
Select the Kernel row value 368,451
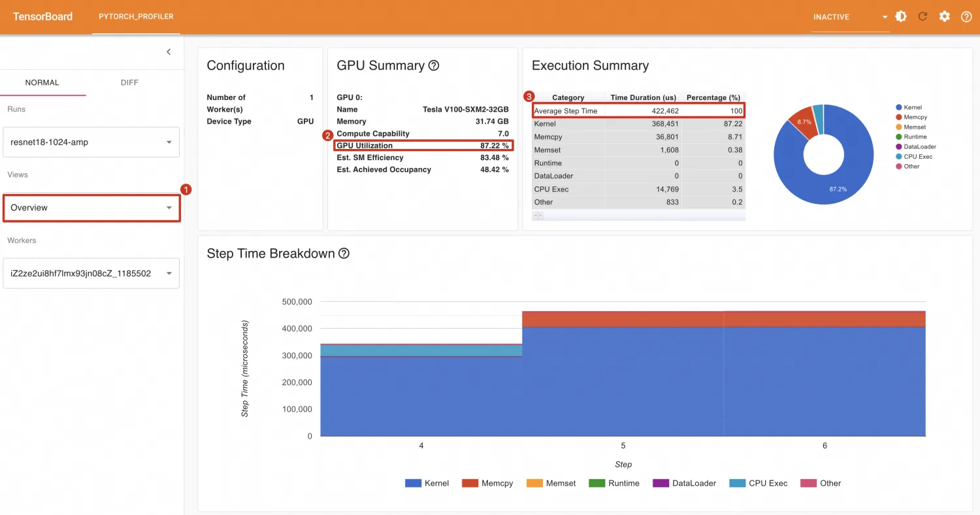(x=664, y=124)
